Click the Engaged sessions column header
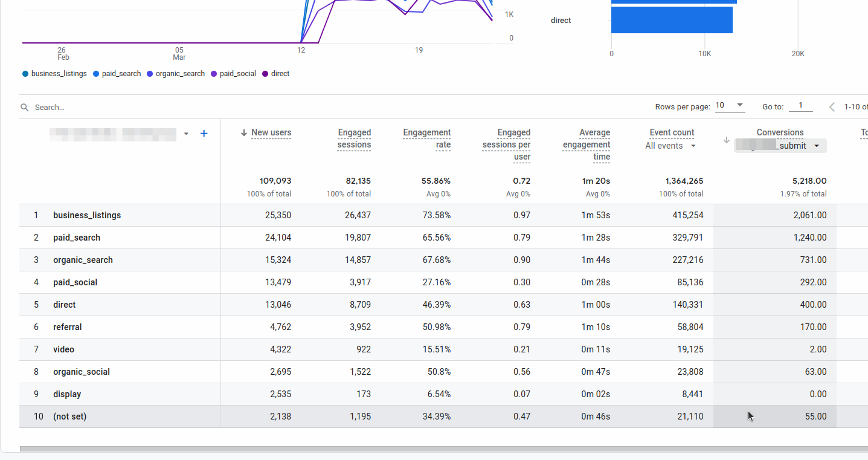 (354, 138)
